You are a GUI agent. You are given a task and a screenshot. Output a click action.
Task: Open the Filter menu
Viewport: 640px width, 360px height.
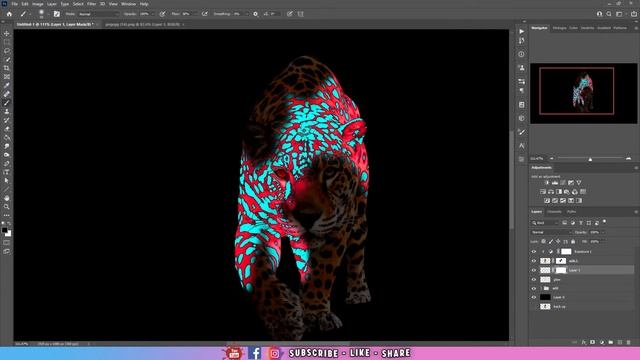pos(91,4)
